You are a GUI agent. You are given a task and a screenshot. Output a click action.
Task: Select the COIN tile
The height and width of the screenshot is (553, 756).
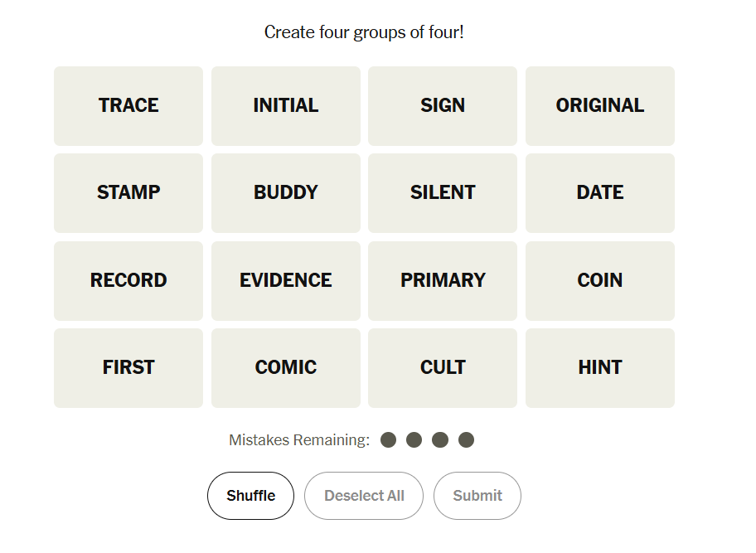click(x=600, y=281)
